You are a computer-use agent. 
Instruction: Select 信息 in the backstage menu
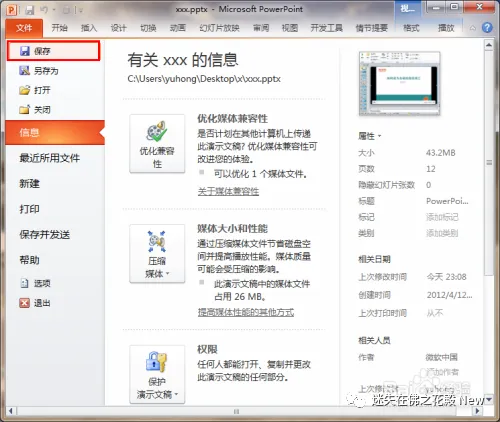(55, 132)
